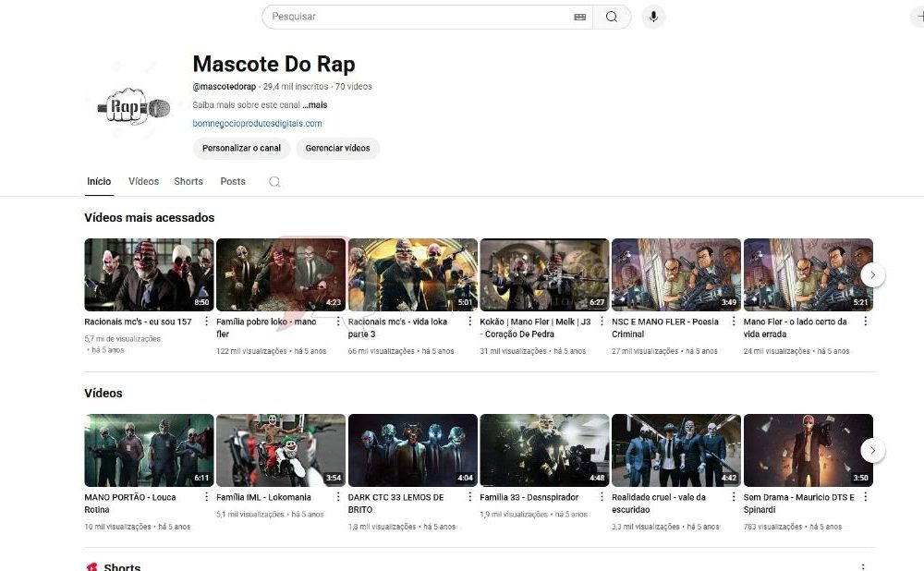
Task: Open video title Som Drama - Mauricio DTS E Spinardi
Action: (x=799, y=504)
